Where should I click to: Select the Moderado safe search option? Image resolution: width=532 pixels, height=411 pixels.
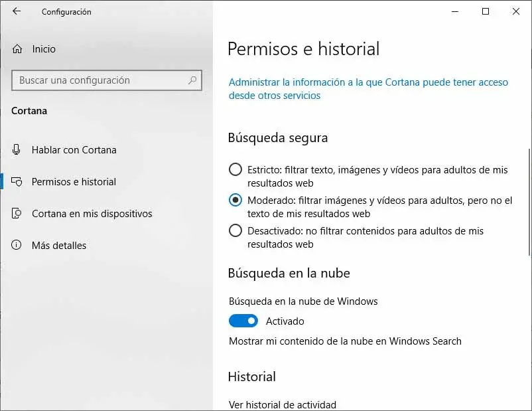click(x=235, y=201)
